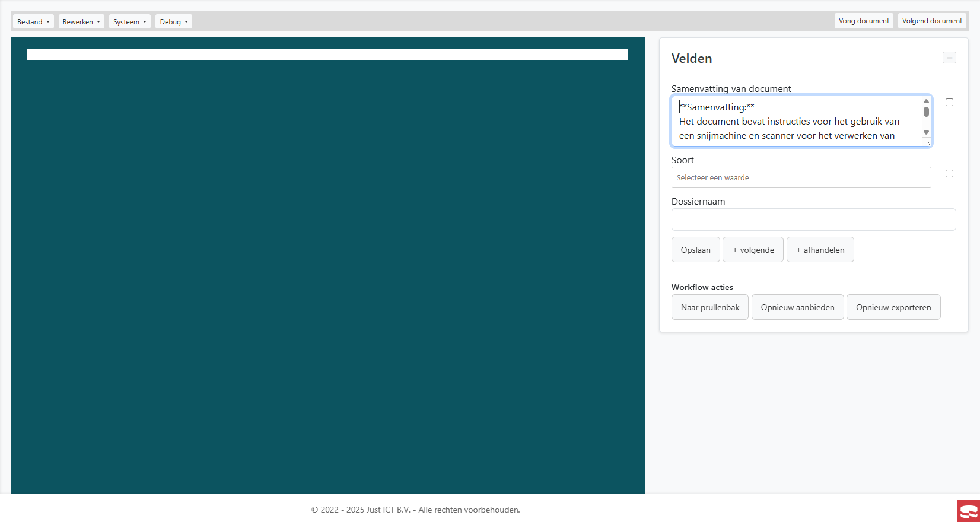Viewport: 980px width, 522px height.
Task: Go to Volgend document
Action: (932, 21)
